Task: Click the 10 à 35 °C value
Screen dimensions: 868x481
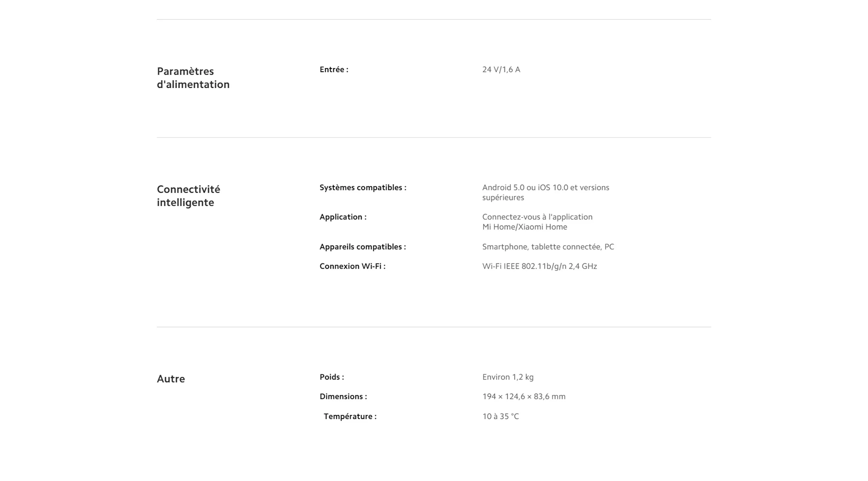Action: coord(500,417)
